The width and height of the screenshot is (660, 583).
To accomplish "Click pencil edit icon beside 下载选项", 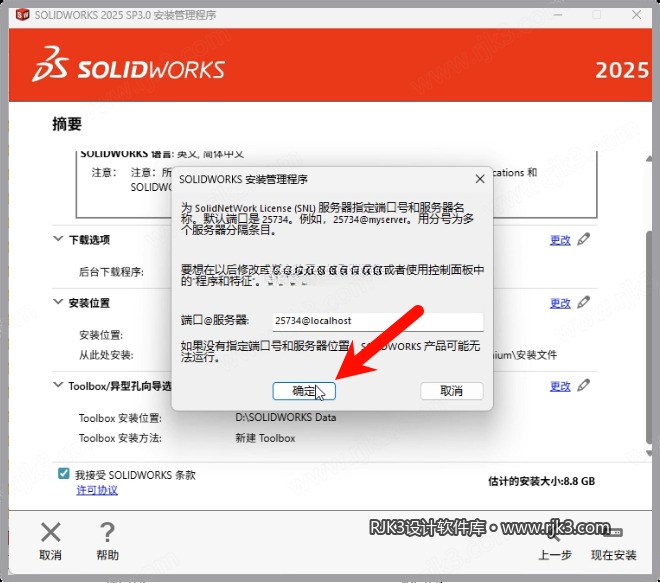I will coord(583,239).
